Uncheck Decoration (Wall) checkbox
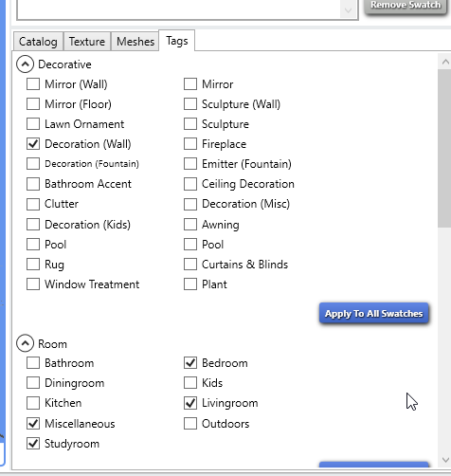This screenshot has width=451, height=476. pyautogui.click(x=33, y=144)
